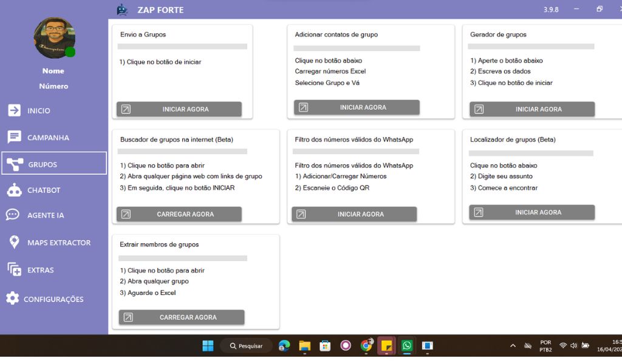This screenshot has height=364, width=622.
Task: Click the CHATBOT robot icon
Action: (14, 190)
